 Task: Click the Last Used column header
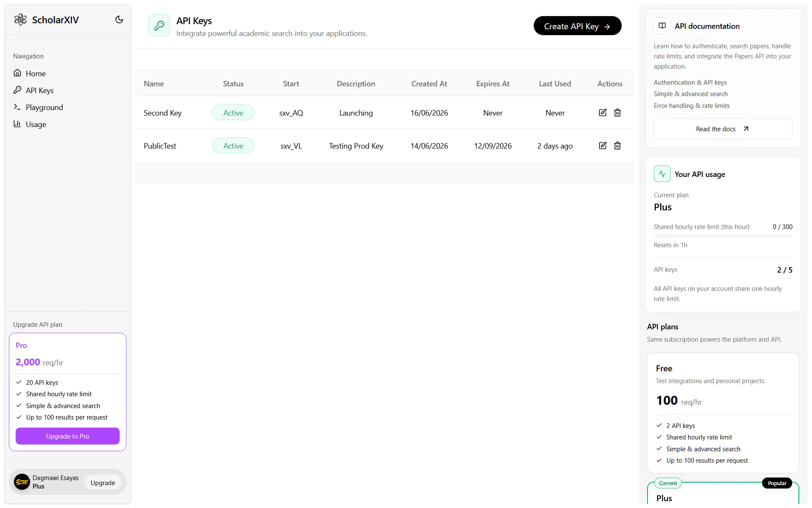pyautogui.click(x=555, y=83)
